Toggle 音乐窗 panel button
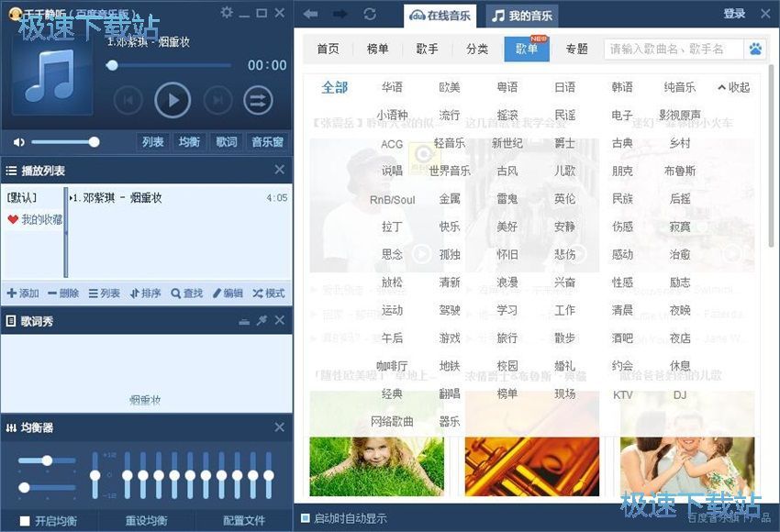The image size is (780, 532). [267, 141]
